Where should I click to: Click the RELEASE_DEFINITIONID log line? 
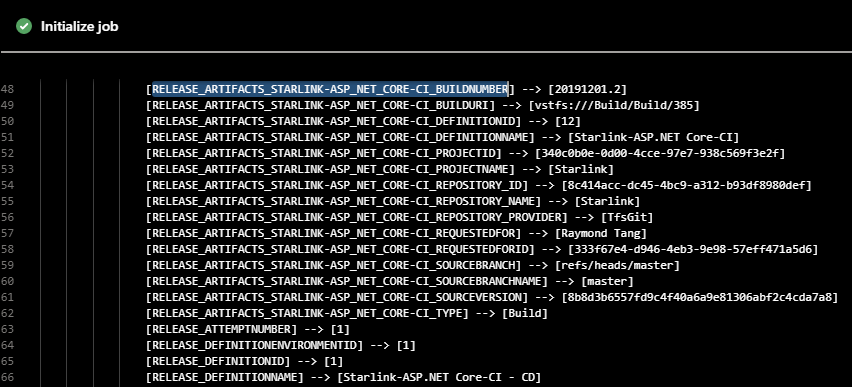point(245,361)
